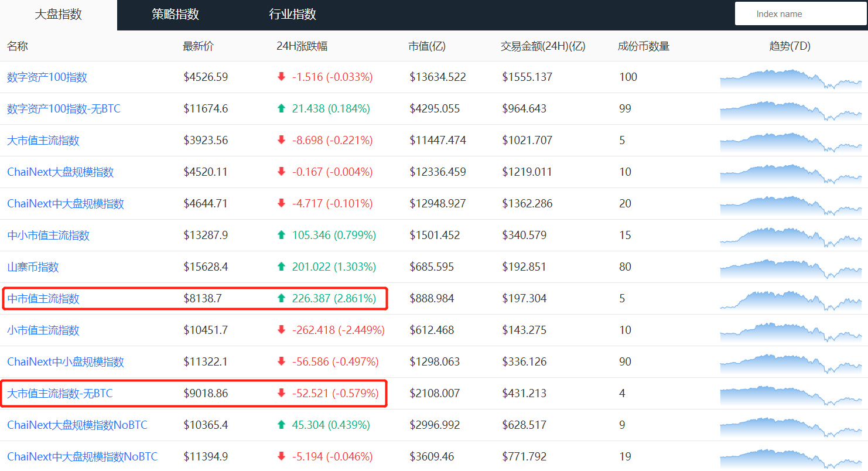Click the 名称 column header

click(x=18, y=46)
